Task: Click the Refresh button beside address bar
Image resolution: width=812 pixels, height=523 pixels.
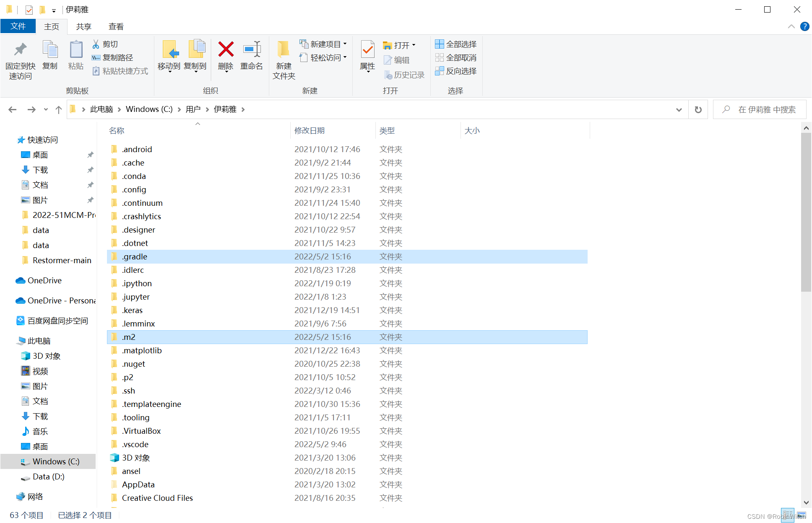Action: [698, 109]
